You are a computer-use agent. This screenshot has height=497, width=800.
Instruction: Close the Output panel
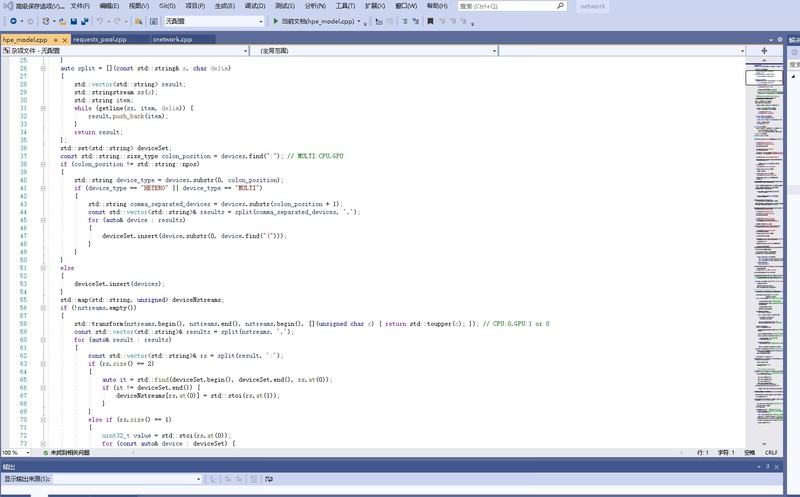[x=777, y=466]
